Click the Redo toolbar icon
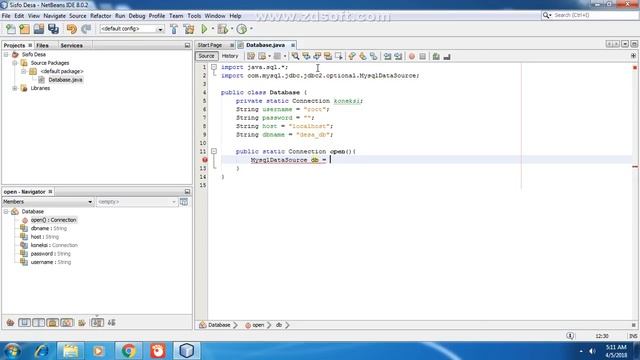The width and height of the screenshot is (640, 360). pyautogui.click(x=86, y=29)
